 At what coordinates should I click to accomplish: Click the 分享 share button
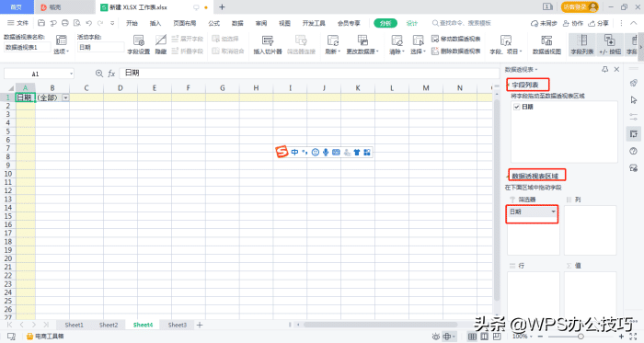[598, 23]
